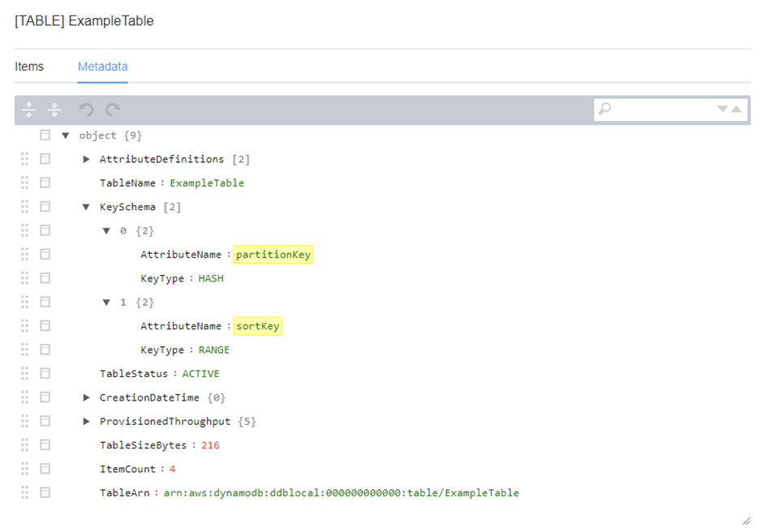This screenshot has width=767, height=532.
Task: Click the redo arrow in toolbar
Action: point(113,109)
